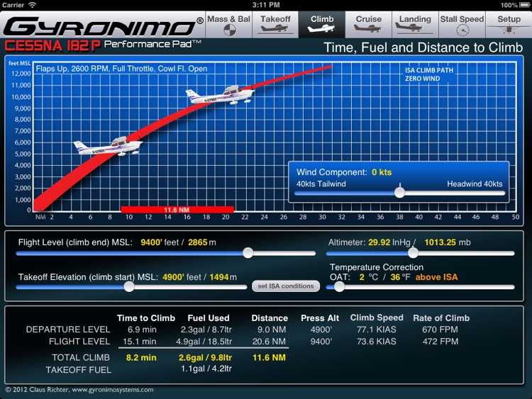Click the lower airplane on climb path
The height and width of the screenshot is (399, 532).
[108, 146]
